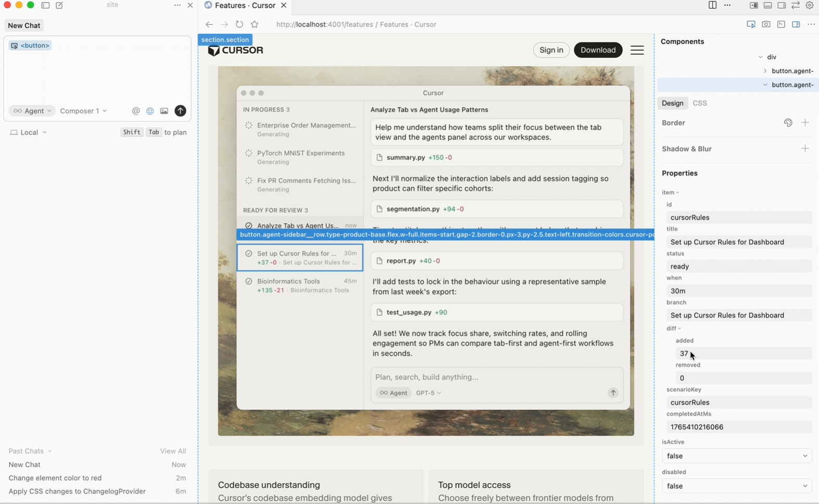Attach an image to the chat
The width and height of the screenshot is (819, 504).
click(x=164, y=111)
